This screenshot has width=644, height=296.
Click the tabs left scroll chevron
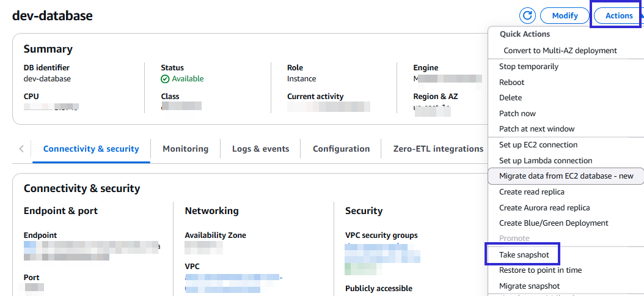pos(21,149)
